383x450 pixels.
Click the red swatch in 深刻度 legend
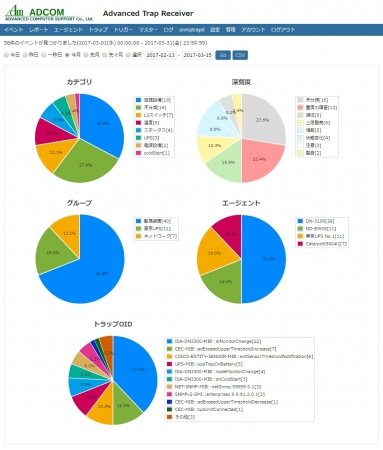tap(300, 108)
